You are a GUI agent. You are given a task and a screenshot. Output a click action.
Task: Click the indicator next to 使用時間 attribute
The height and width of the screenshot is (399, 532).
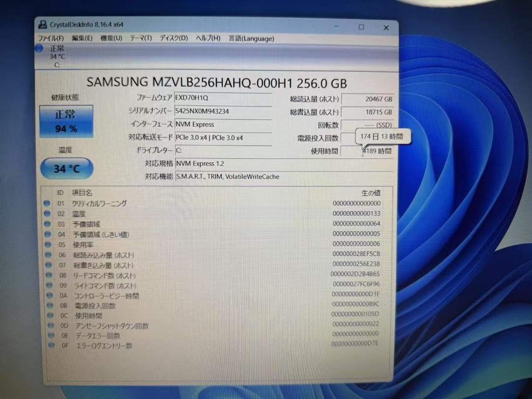click(x=49, y=316)
